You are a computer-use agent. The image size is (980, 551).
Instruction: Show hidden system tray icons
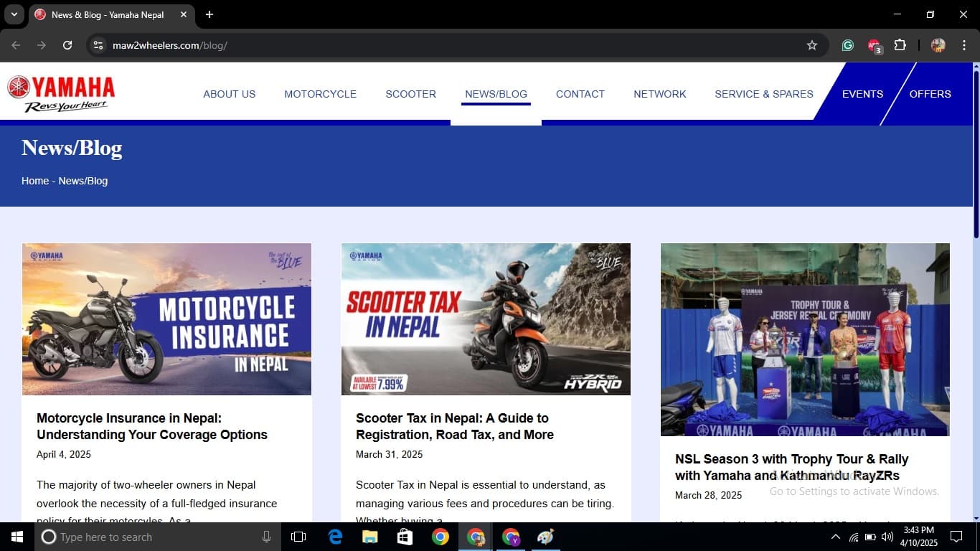pyautogui.click(x=835, y=537)
